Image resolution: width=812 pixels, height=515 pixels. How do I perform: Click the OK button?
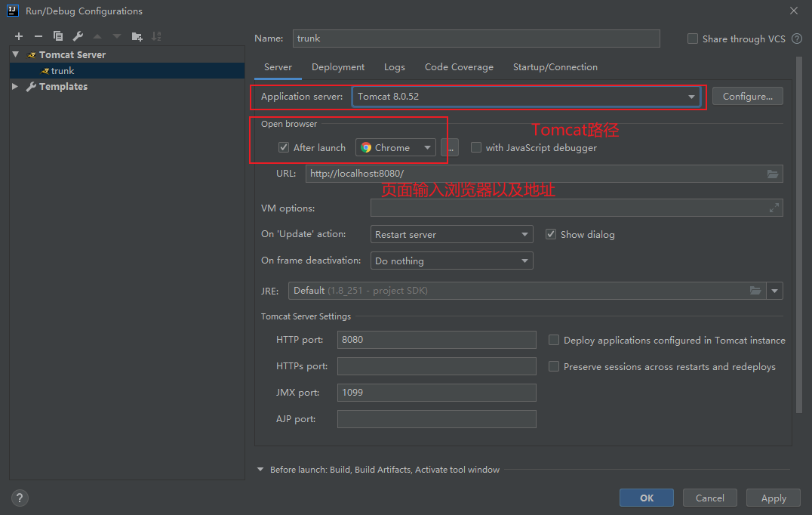pos(646,498)
